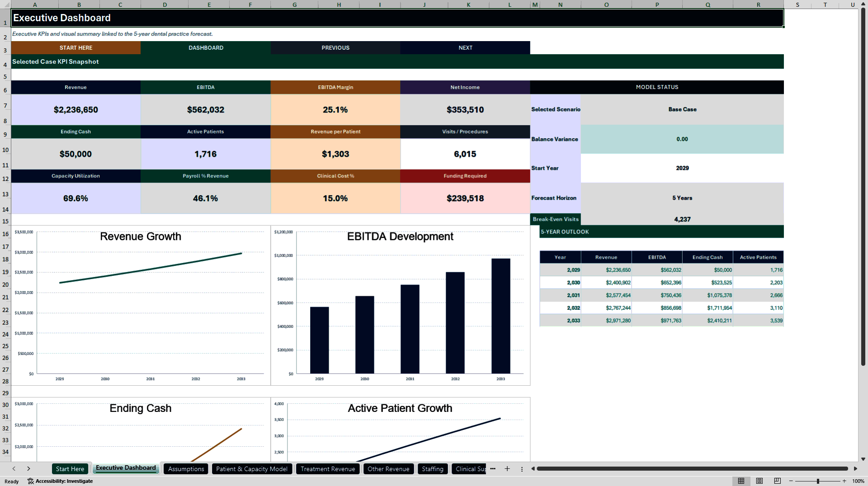Screen dimensions: 868x486
Task: Open sheet tab options dots
Action: coord(522,469)
